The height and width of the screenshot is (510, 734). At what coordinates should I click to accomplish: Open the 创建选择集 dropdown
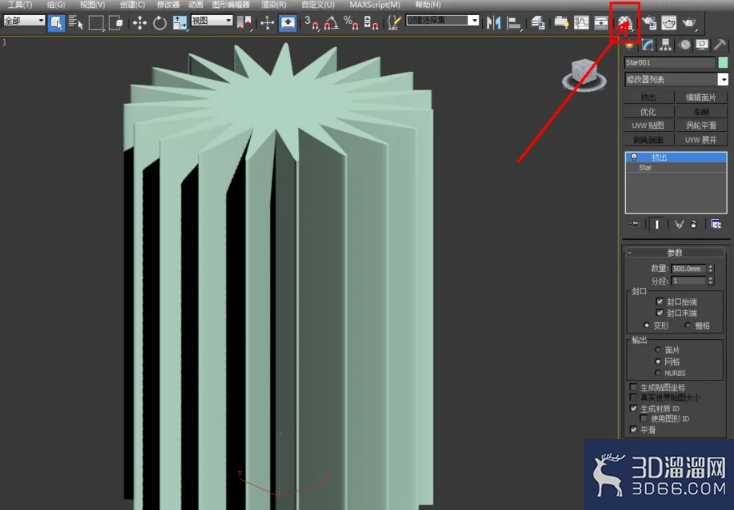[442, 21]
